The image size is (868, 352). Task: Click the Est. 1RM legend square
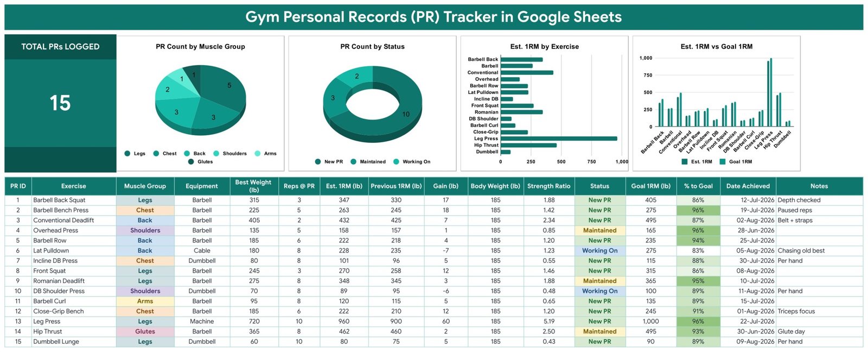click(x=685, y=162)
